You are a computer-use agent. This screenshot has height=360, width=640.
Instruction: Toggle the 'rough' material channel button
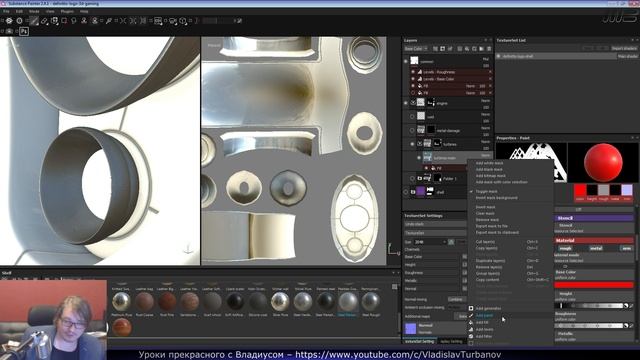click(x=565, y=248)
